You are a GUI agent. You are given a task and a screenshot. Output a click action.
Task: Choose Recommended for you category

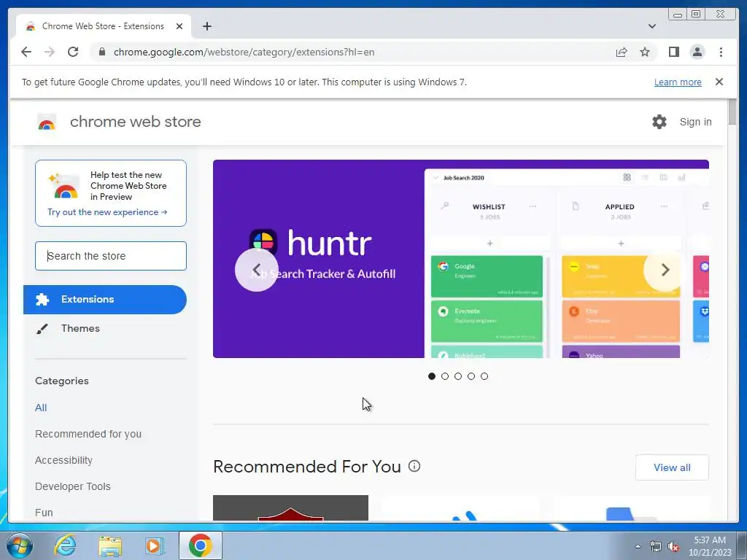point(88,434)
